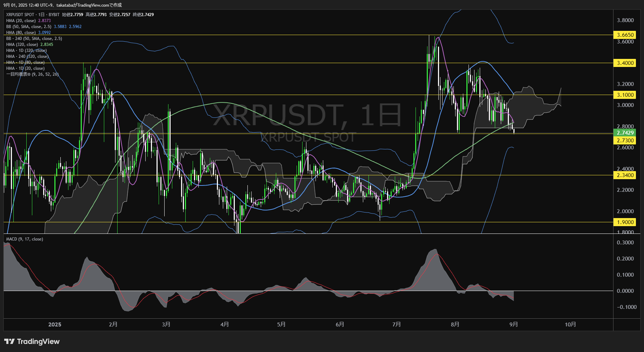This screenshot has width=644, height=352.
Task: Click the 0.1000 MACD axis value
Action: (x=625, y=275)
